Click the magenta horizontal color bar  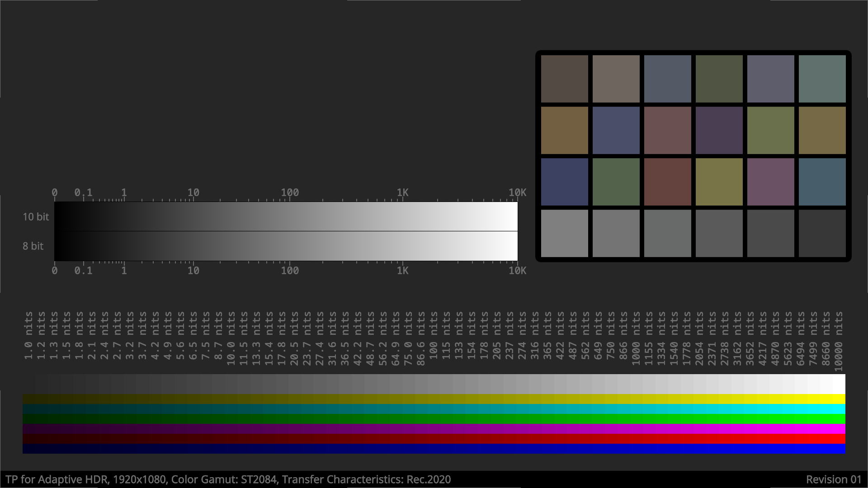[434, 429]
